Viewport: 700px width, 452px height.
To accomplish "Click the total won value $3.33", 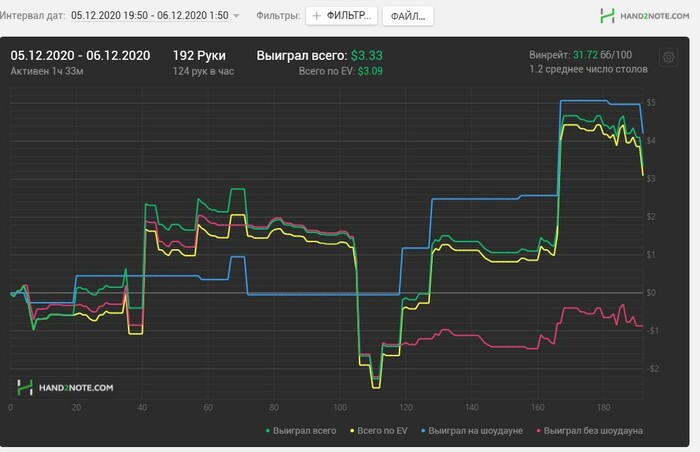I will (x=367, y=55).
